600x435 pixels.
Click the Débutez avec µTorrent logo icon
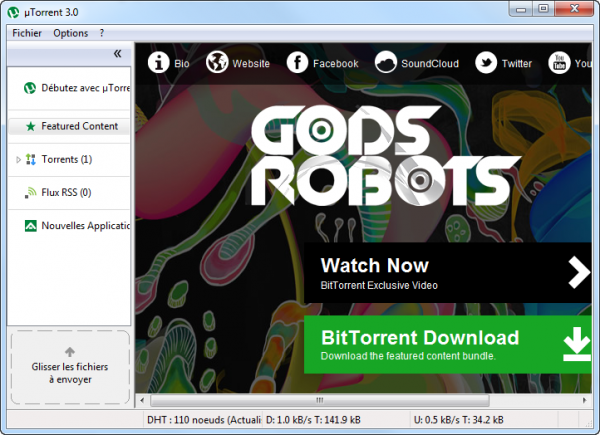pyautogui.click(x=30, y=88)
